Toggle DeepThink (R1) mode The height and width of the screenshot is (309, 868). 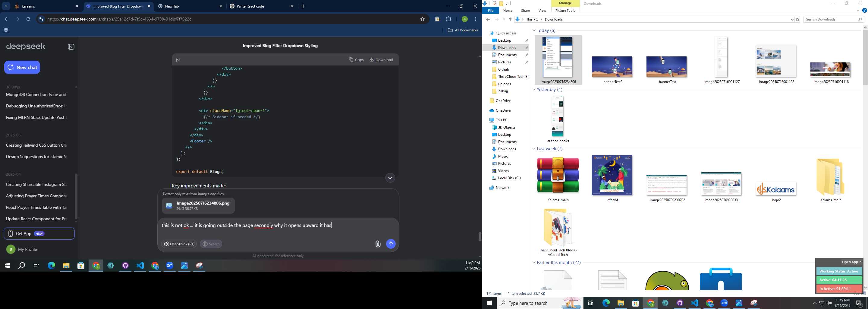point(179,244)
